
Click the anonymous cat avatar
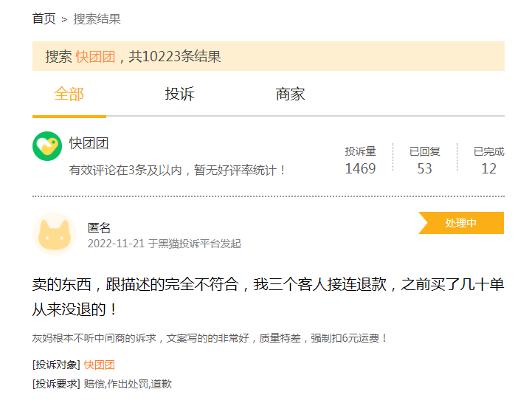pyautogui.click(x=54, y=234)
